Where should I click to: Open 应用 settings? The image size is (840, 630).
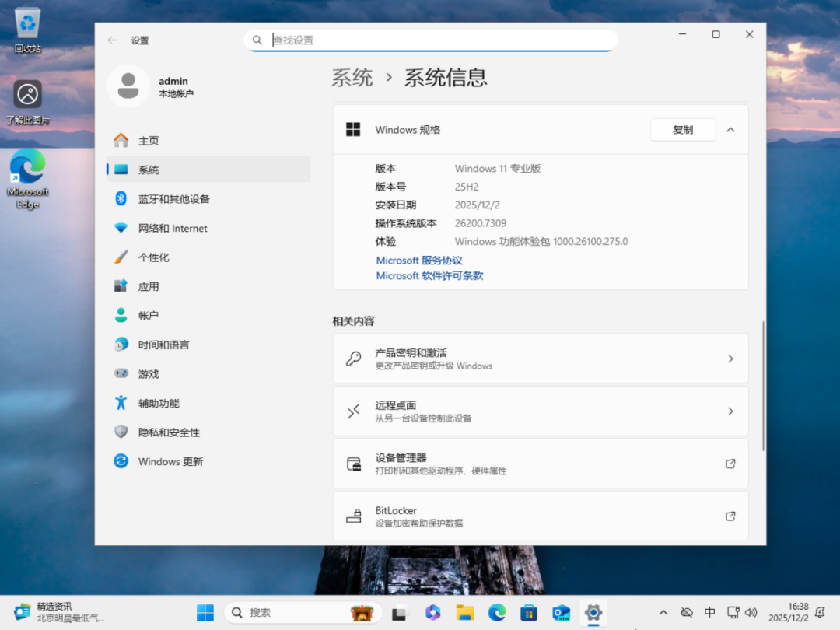208,286
